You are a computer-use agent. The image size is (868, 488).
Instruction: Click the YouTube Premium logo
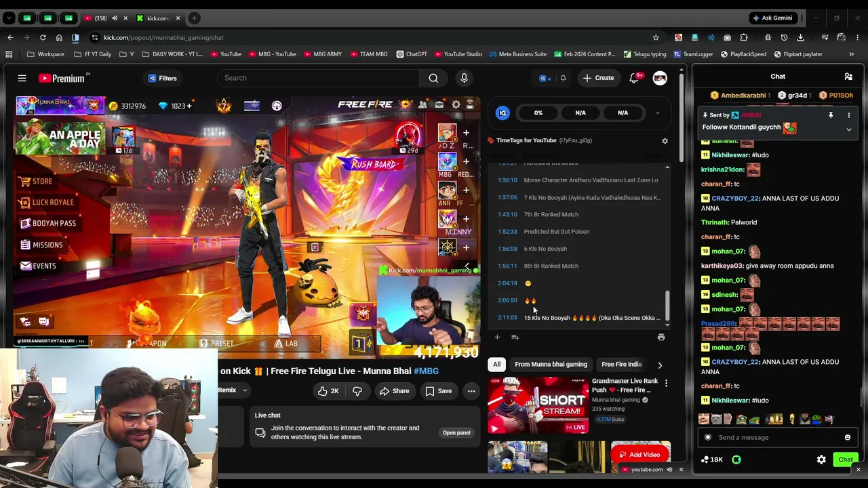(62, 78)
